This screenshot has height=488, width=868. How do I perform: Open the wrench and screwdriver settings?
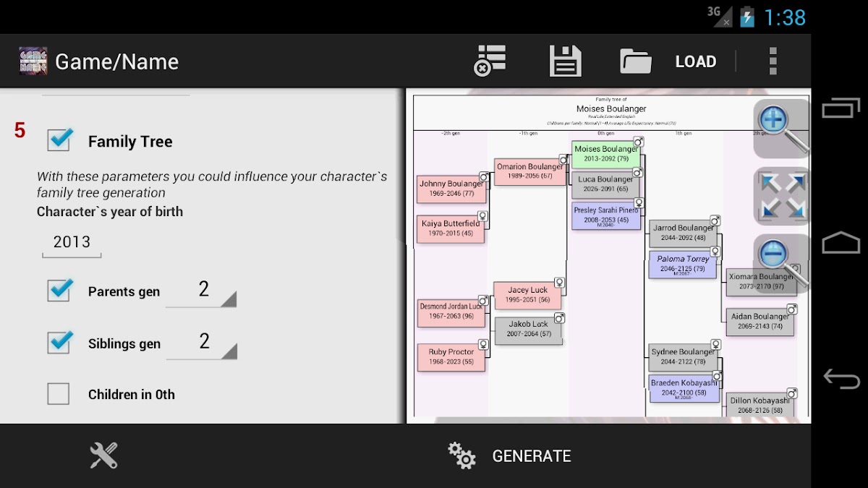[x=103, y=455]
